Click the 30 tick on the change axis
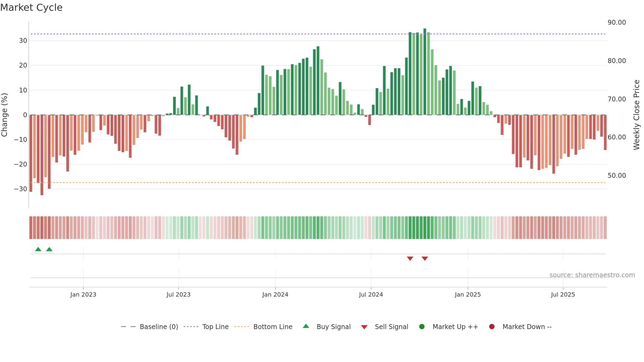Screen dimensions: 644x362 [x=23, y=41]
